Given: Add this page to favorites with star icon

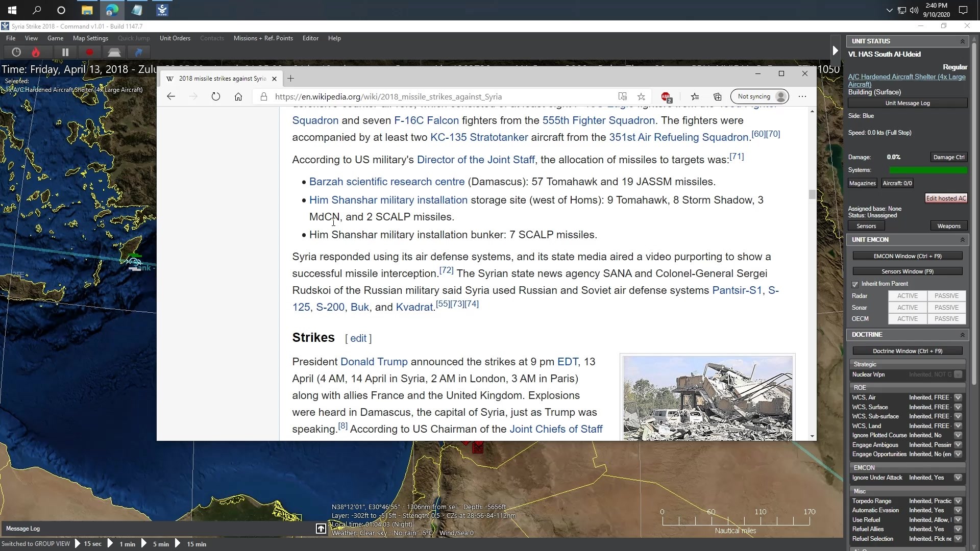Looking at the screenshot, I should pos(641,96).
